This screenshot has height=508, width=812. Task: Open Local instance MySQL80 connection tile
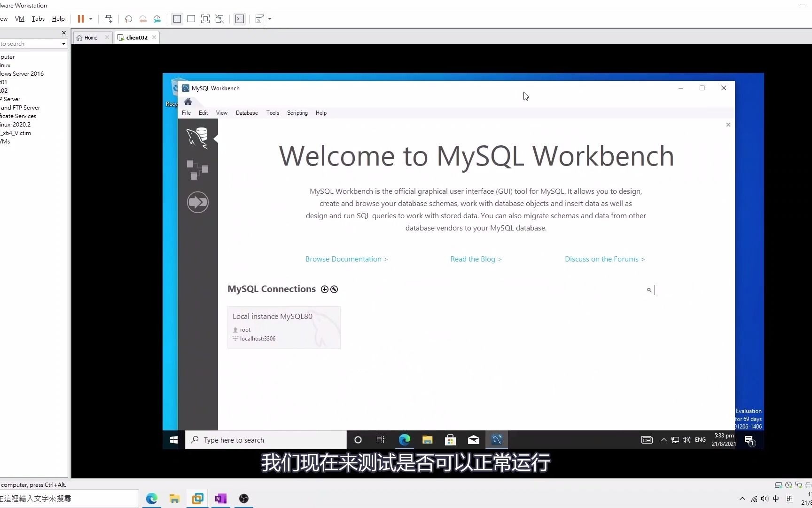284,327
